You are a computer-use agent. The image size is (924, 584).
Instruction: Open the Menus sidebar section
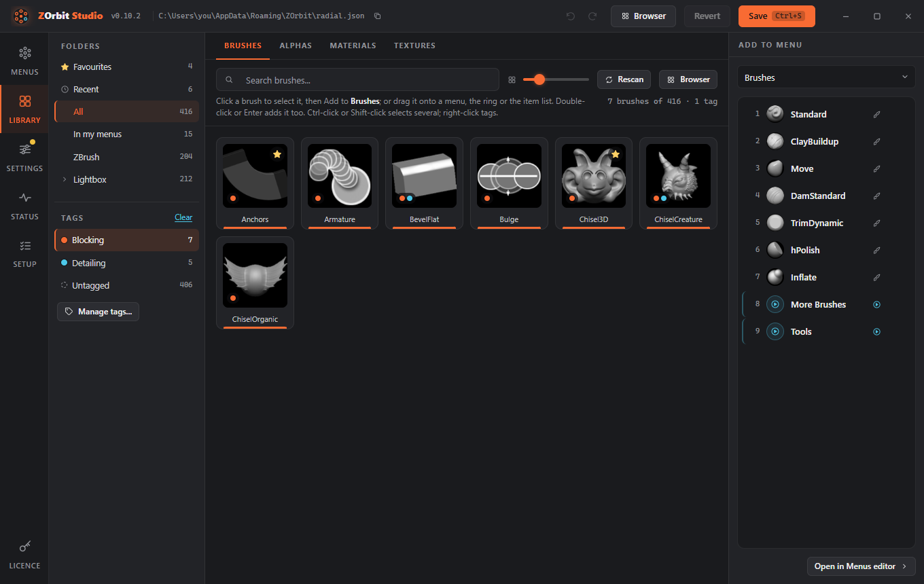(x=24, y=60)
